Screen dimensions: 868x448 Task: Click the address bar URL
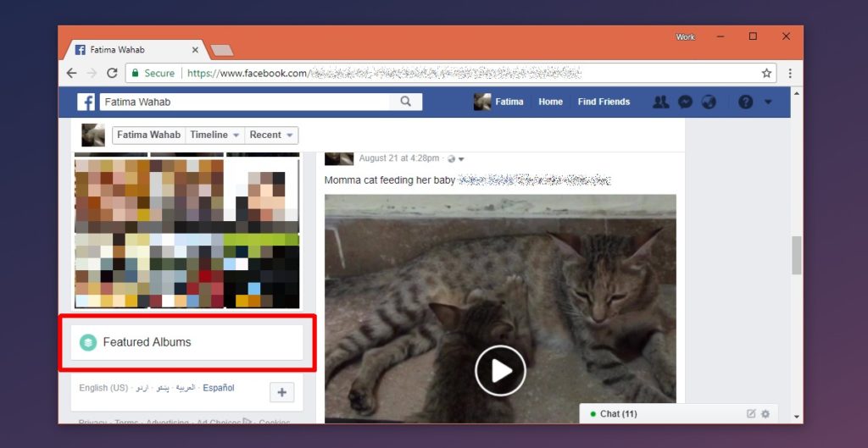(x=384, y=73)
